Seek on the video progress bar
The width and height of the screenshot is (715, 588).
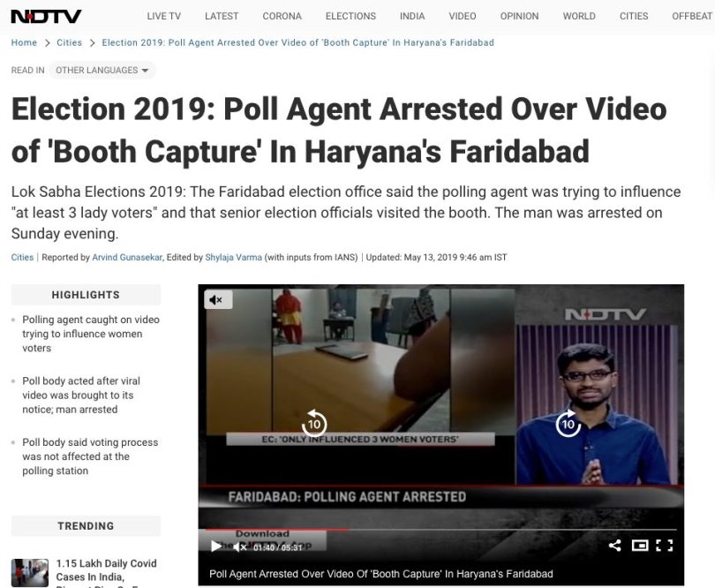[441, 530]
